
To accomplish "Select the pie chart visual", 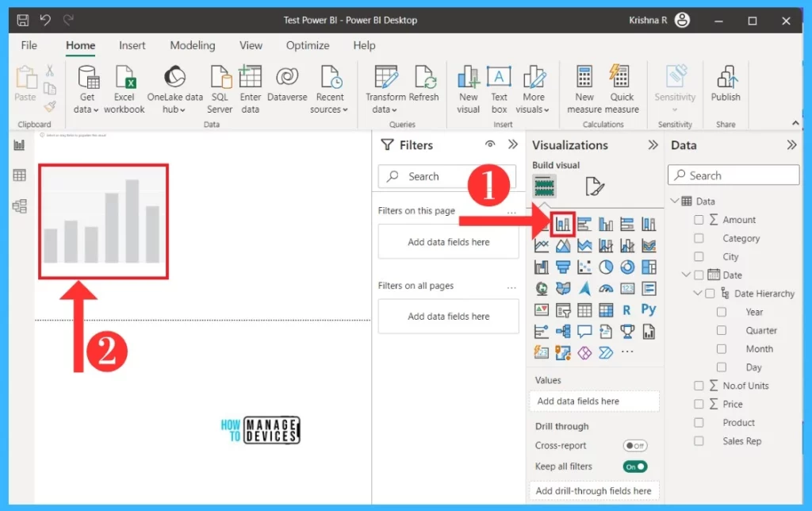I will coord(606,267).
